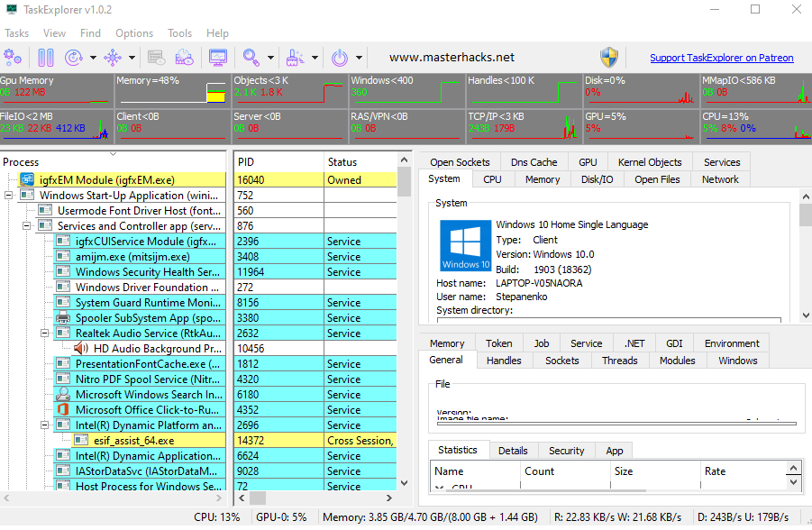Screen dimensions: 812x530
Task: Sort by the Count column header
Action: click(565, 471)
